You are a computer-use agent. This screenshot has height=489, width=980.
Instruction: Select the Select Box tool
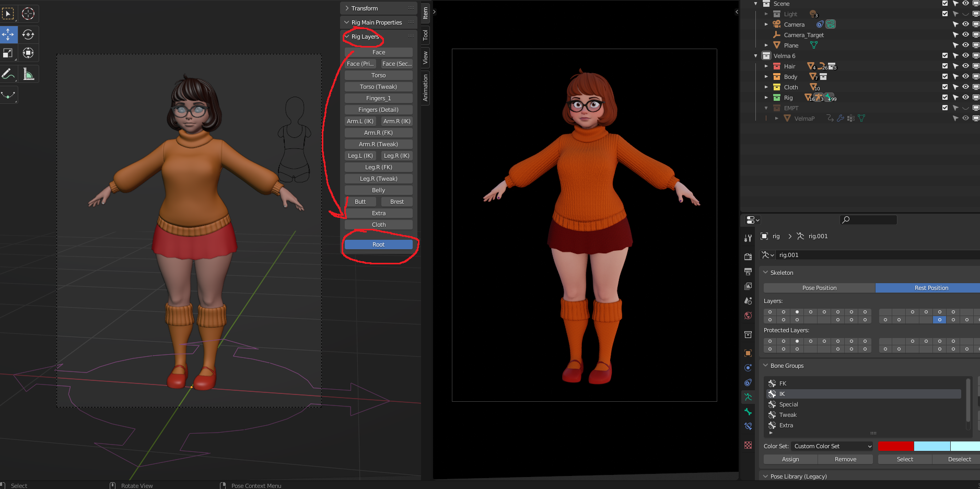point(8,14)
